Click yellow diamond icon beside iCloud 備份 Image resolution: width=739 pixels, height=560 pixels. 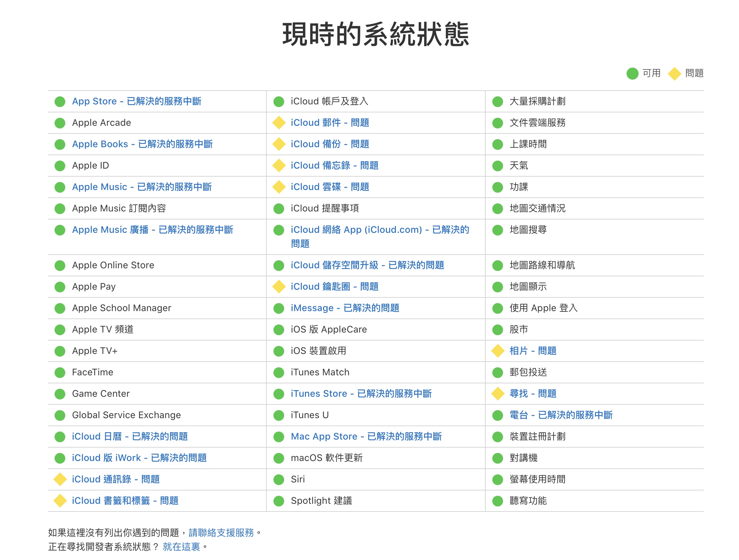(279, 144)
